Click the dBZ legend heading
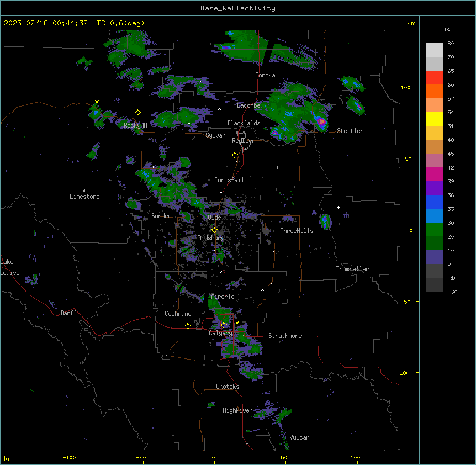This screenshot has height=465, width=476. coord(447,30)
